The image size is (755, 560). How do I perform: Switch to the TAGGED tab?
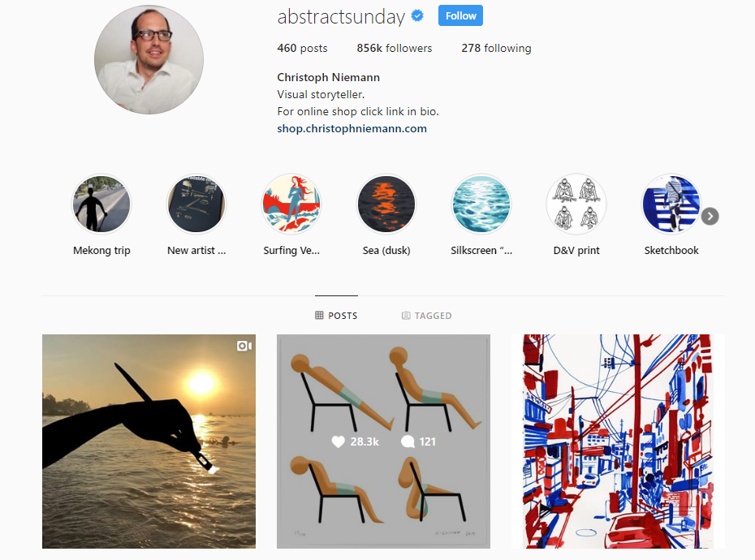426,316
